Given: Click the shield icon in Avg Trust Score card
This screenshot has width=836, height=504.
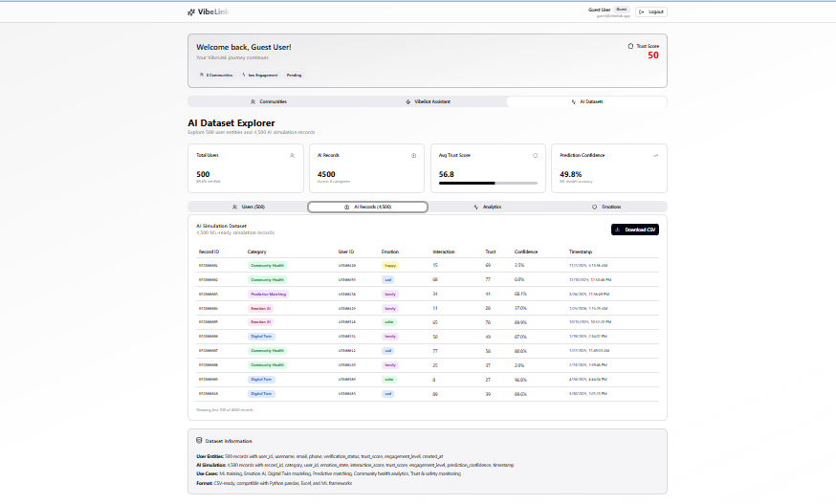Looking at the screenshot, I should click(535, 155).
